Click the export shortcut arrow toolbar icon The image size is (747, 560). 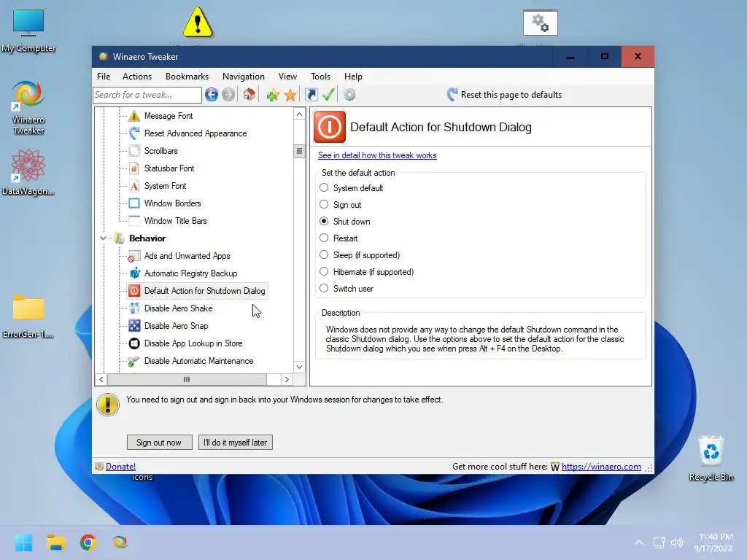[311, 95]
